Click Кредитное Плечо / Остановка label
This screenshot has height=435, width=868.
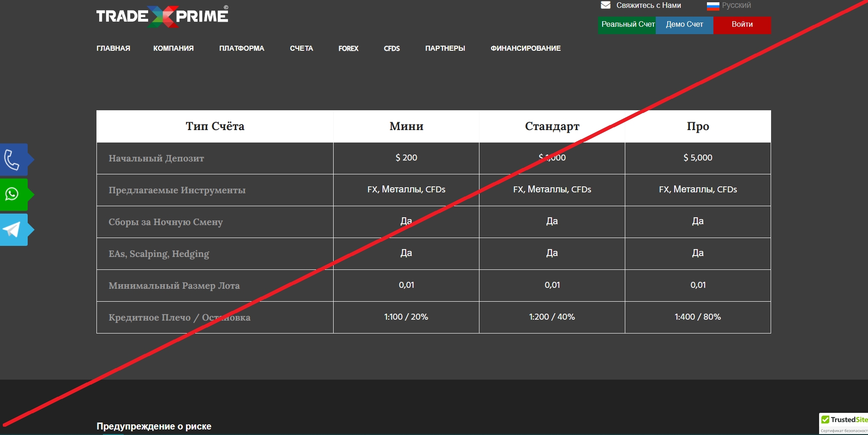[x=180, y=317]
